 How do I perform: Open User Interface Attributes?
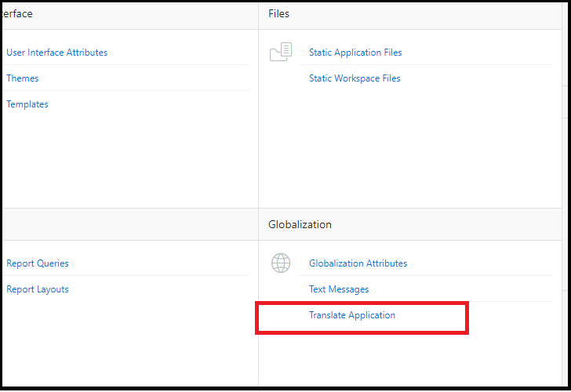pyautogui.click(x=56, y=53)
